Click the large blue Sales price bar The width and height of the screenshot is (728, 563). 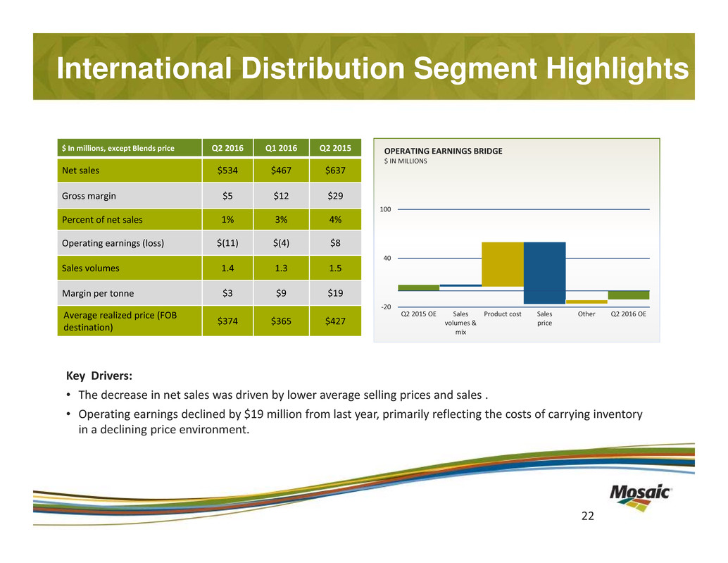[544, 273]
